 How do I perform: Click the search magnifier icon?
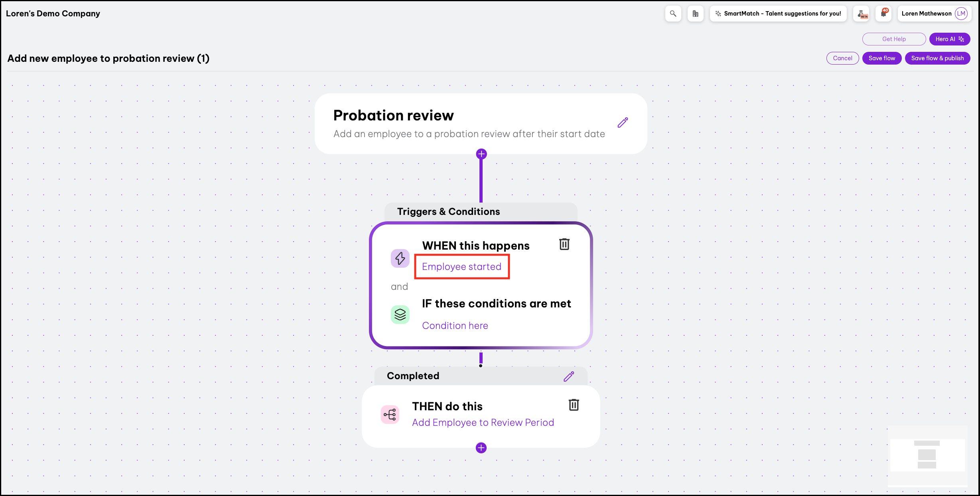tap(673, 14)
